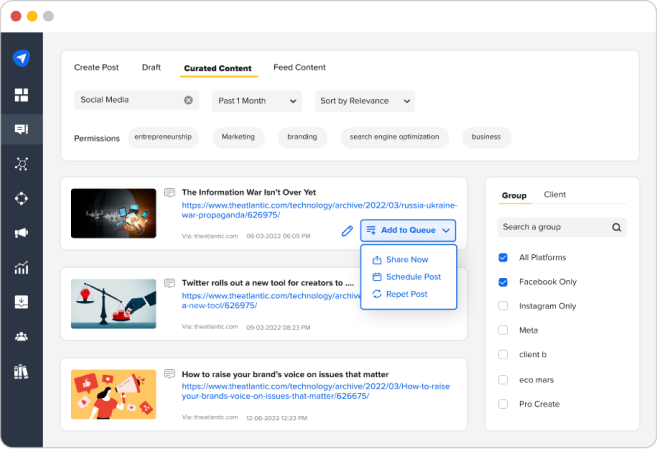This screenshot has width=657, height=449.
Task: Open the megaphone campaigns icon
Action: (x=21, y=233)
